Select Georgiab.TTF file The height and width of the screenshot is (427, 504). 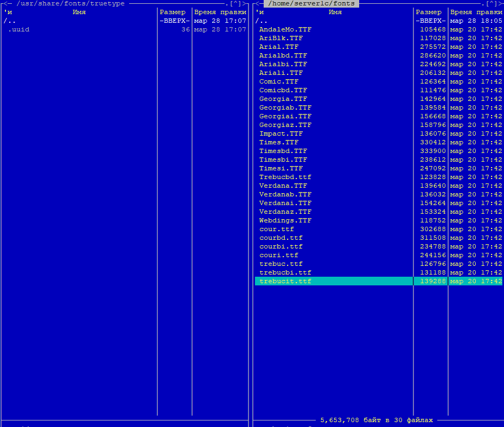coord(285,108)
